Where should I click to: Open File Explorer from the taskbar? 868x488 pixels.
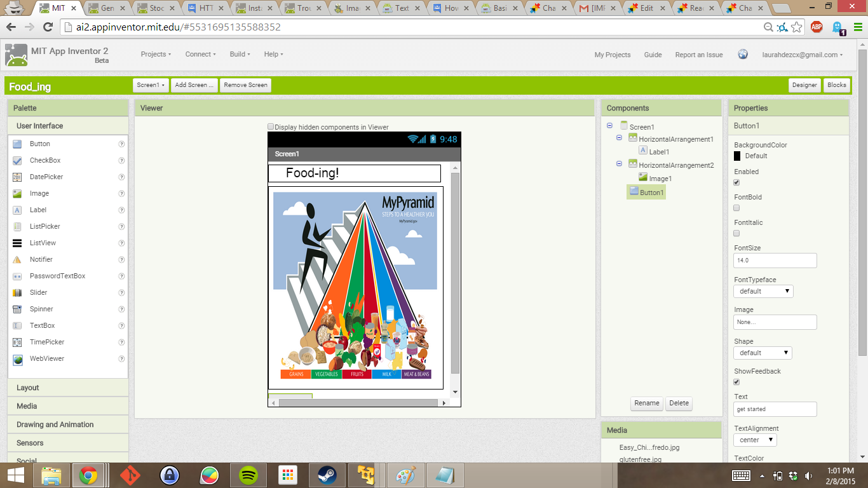[x=51, y=475]
